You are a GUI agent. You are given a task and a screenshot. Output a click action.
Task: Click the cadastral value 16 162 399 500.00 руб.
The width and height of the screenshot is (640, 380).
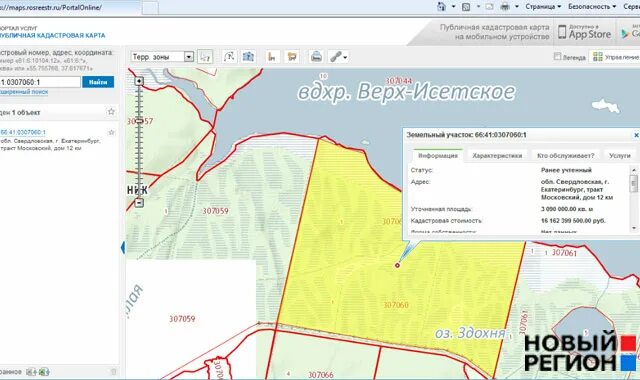point(573,220)
